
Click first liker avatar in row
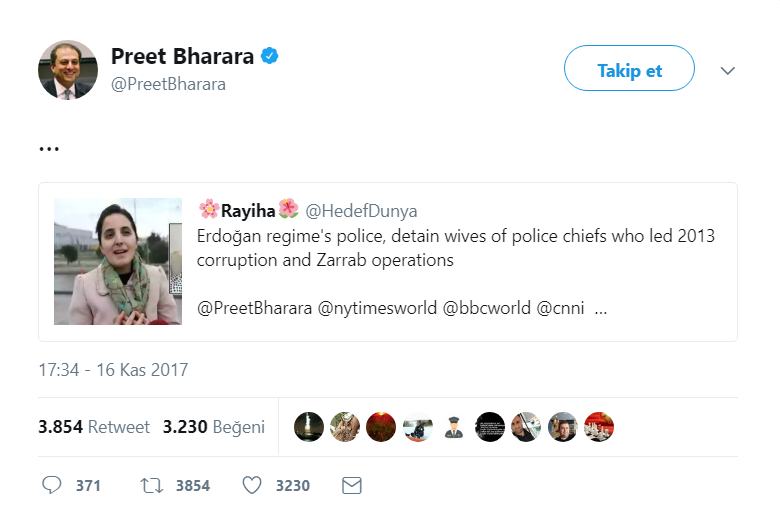pos(309,427)
